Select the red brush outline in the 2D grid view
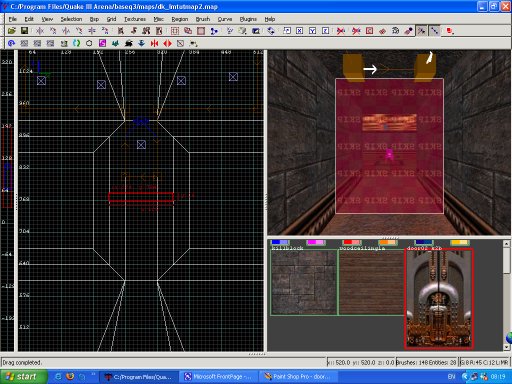The width and height of the screenshot is (512, 384). (141, 197)
